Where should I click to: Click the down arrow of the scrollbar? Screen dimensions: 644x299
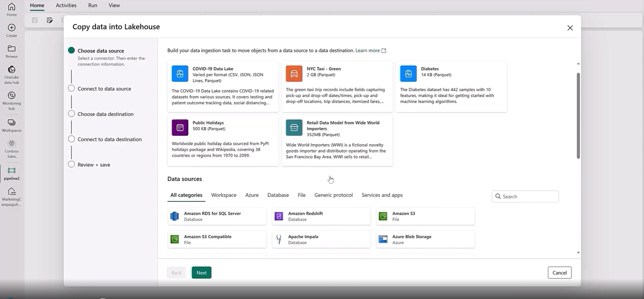[578, 253]
